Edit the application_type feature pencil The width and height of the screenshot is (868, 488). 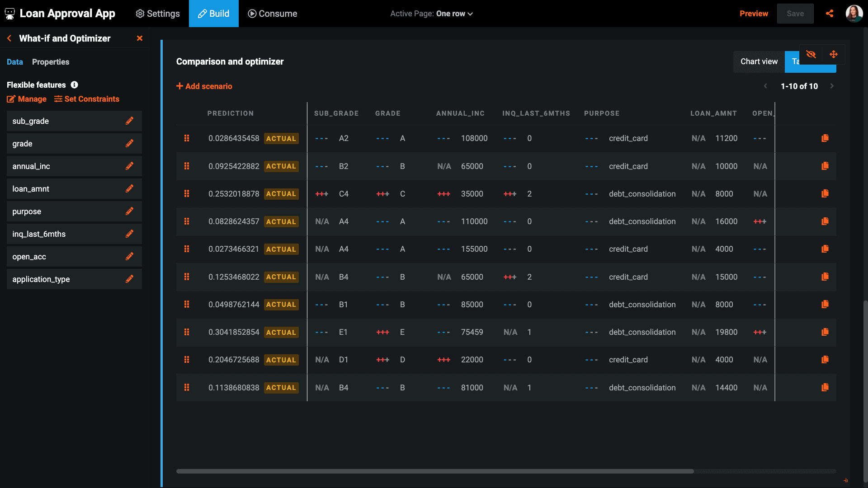129,279
